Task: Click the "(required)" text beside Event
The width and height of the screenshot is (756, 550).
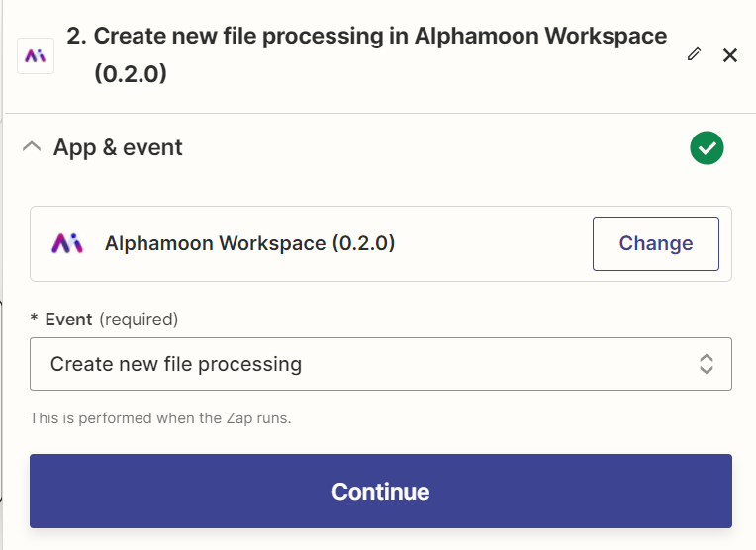Action: coord(138,320)
